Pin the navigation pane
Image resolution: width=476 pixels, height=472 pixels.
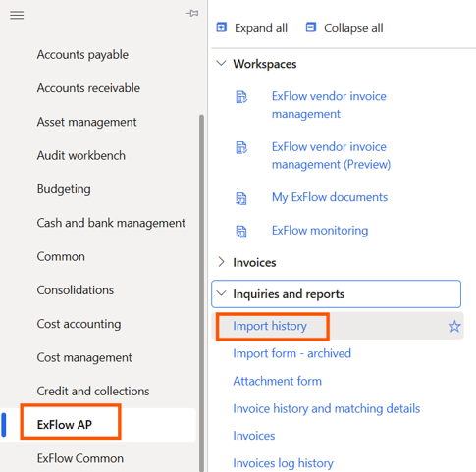tap(192, 13)
